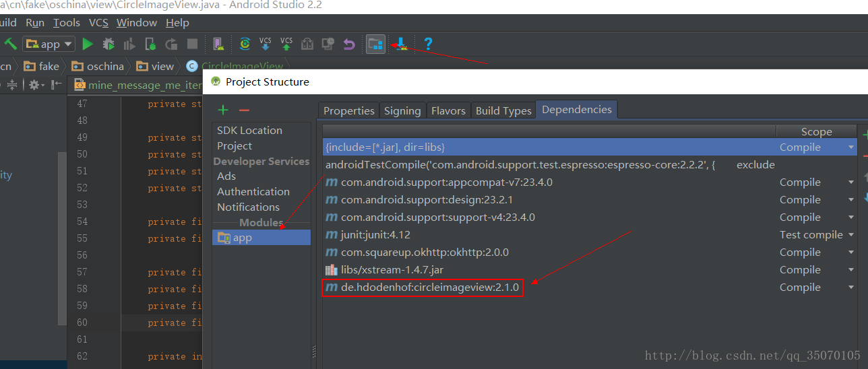The image size is (868, 369).
Task: Click the gray Stop square icon
Action: point(193,44)
